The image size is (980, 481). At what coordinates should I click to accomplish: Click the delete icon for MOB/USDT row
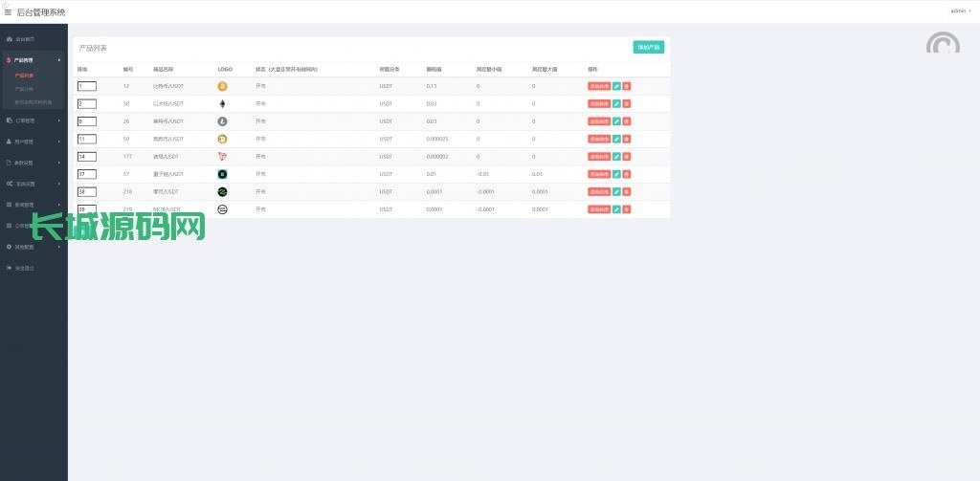626,209
